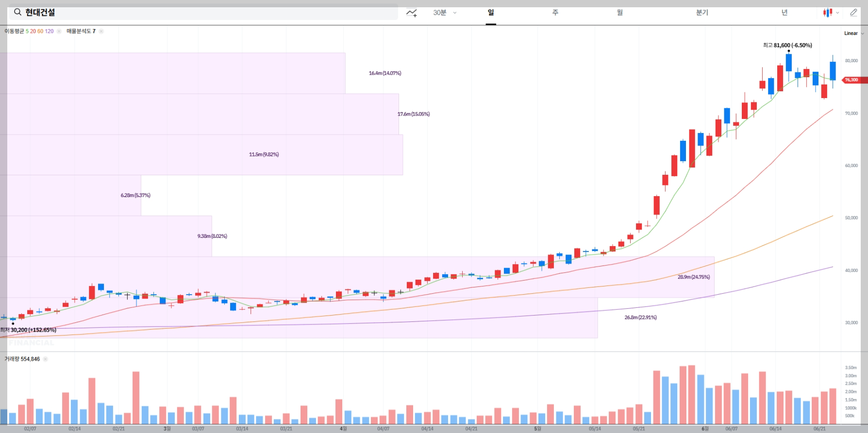This screenshot has height=433, width=868.
Task: Click the pencil drawing tool icon
Action: point(853,13)
